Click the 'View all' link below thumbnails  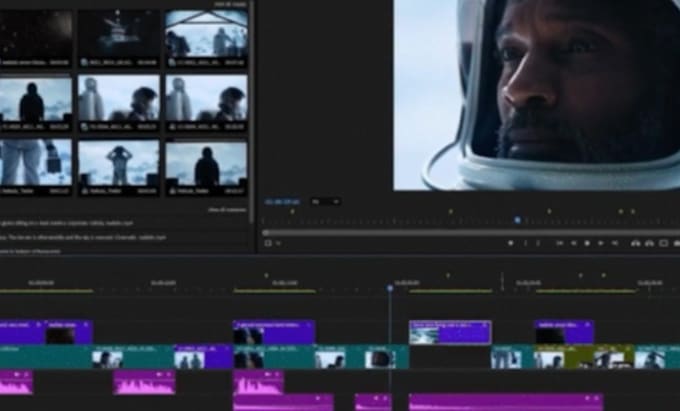[227, 210]
